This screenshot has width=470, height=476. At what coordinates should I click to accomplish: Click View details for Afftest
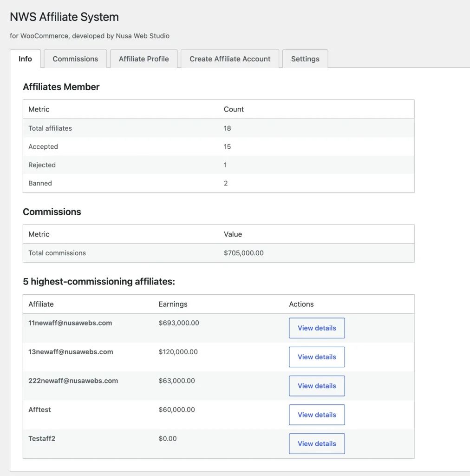pyautogui.click(x=317, y=415)
